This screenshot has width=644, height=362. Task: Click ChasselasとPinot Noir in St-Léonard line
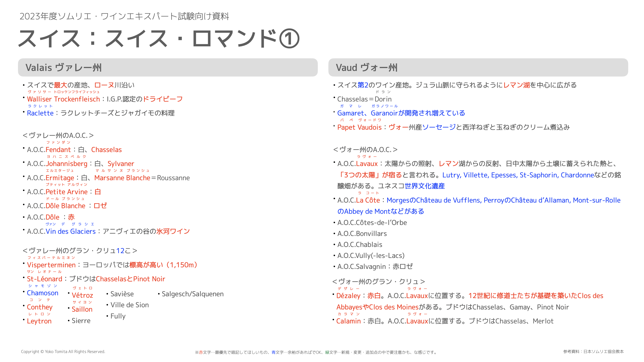tap(131, 279)
